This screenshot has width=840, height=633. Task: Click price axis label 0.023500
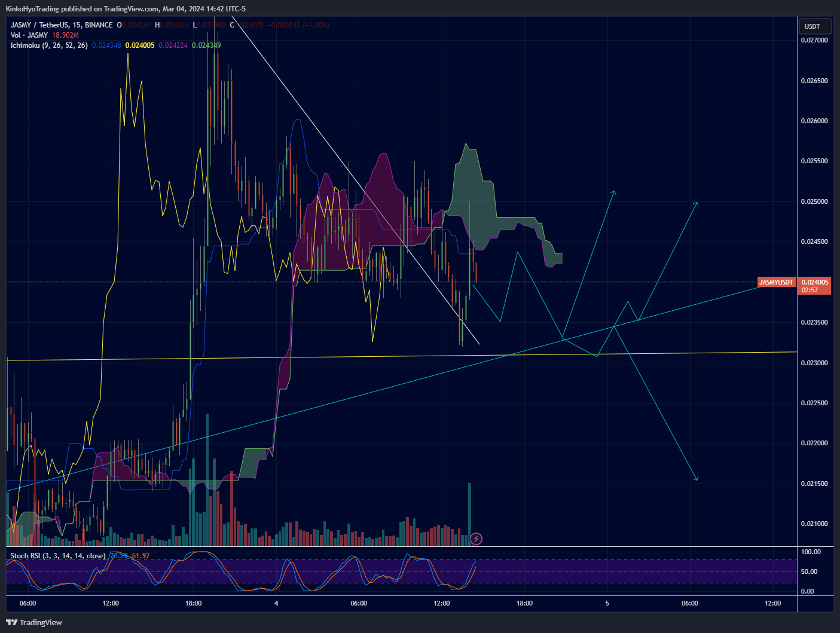814,323
